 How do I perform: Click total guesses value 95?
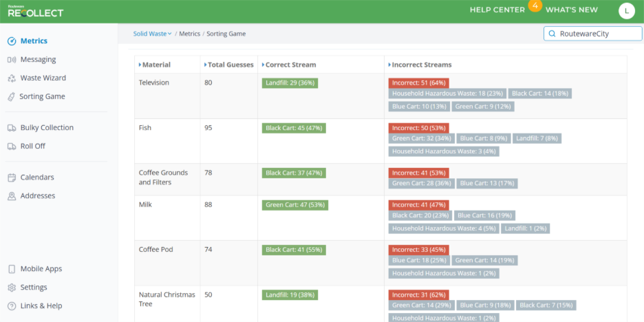(x=208, y=128)
